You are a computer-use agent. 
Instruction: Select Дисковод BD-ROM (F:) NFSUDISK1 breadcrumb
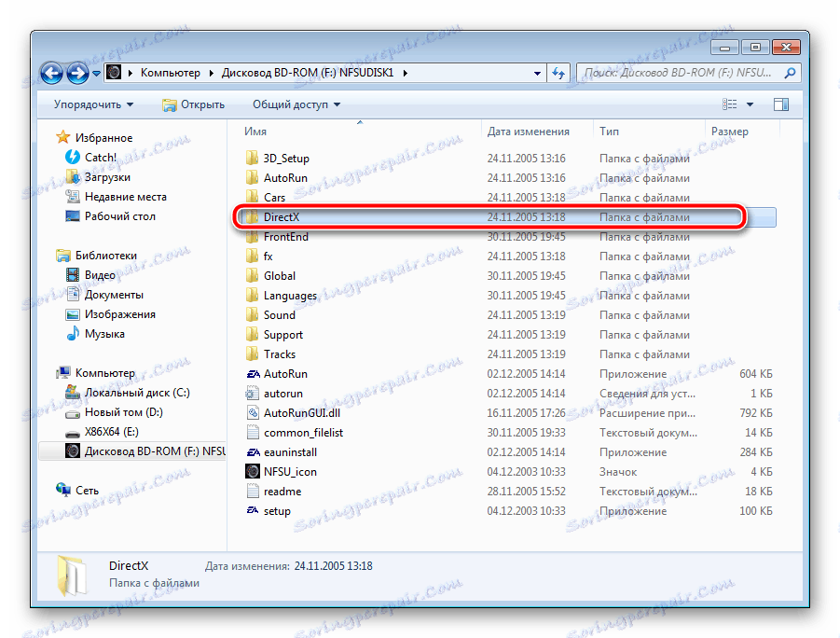tap(308, 73)
